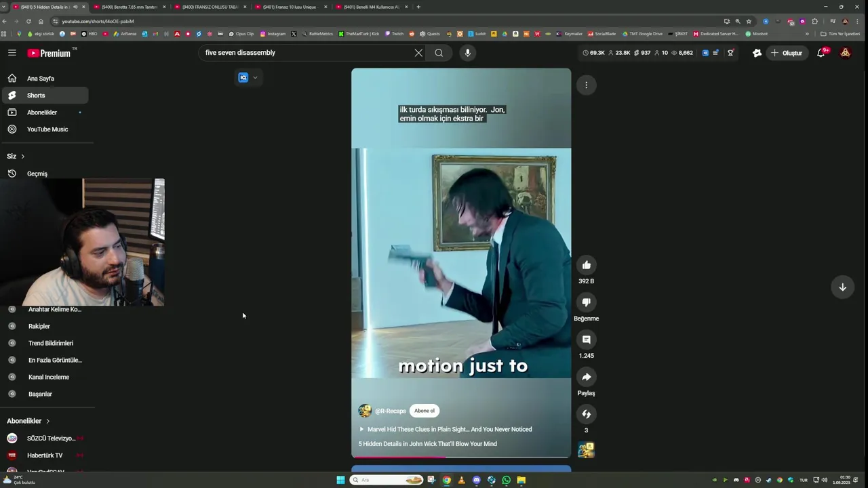Switch to Beretta 7.65 mm tab

click(129, 7)
